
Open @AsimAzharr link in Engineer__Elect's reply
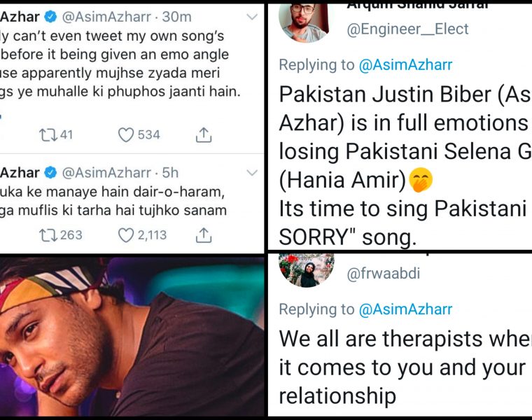405,65
